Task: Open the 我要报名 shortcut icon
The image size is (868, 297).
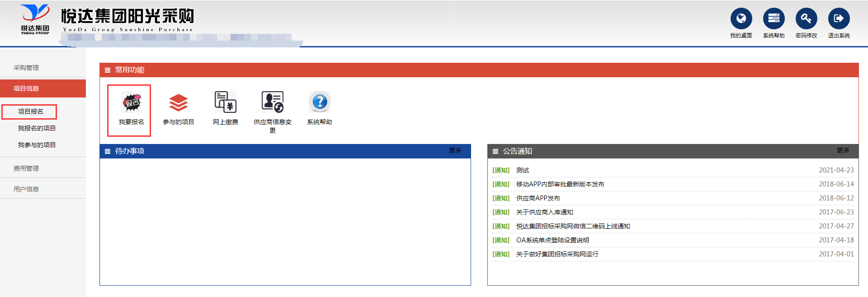Action: coord(132,103)
